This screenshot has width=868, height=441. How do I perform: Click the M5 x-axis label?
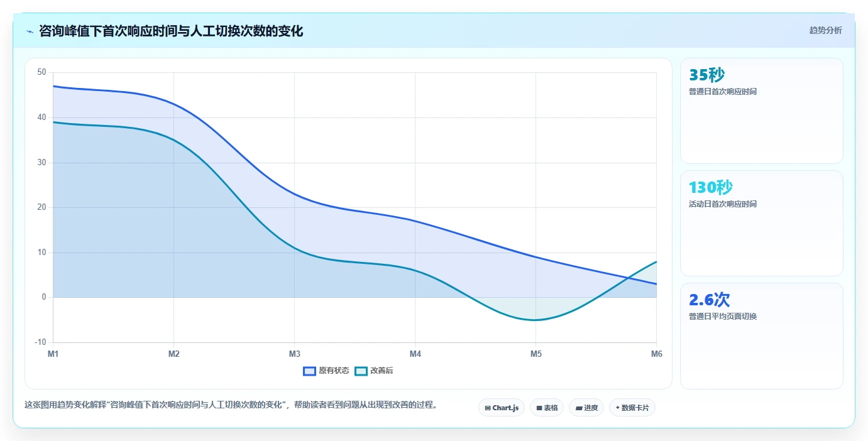(536, 354)
